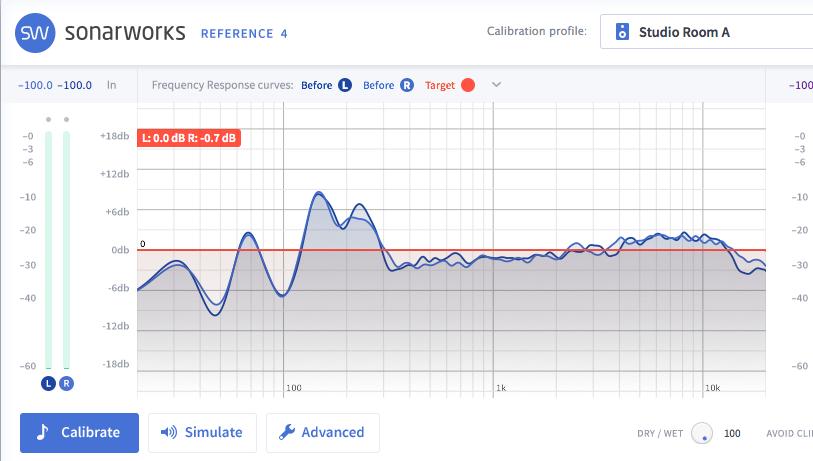Open the Calibration profile dropdown
Viewport: 813px width, 461px height.
[706, 32]
